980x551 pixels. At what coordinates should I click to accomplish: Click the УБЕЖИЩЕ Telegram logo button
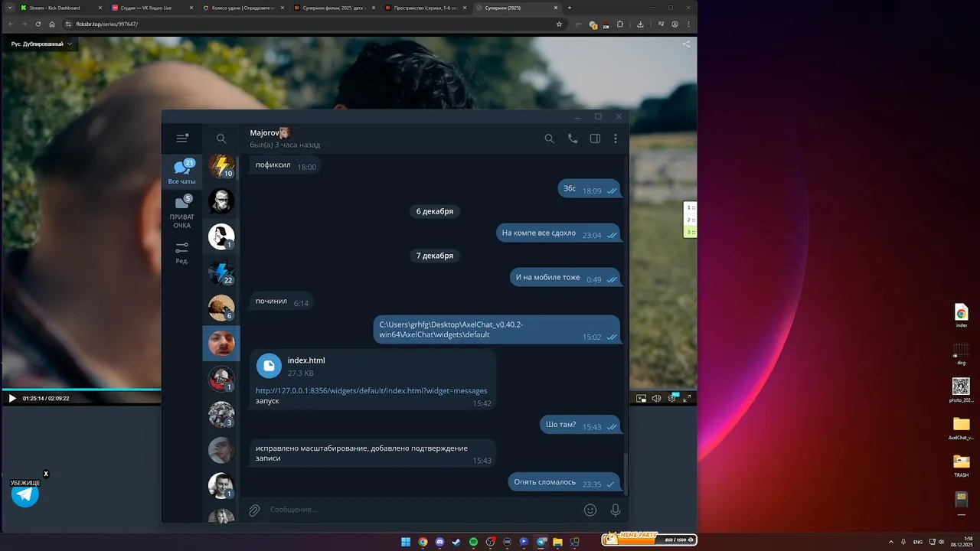[x=25, y=494]
